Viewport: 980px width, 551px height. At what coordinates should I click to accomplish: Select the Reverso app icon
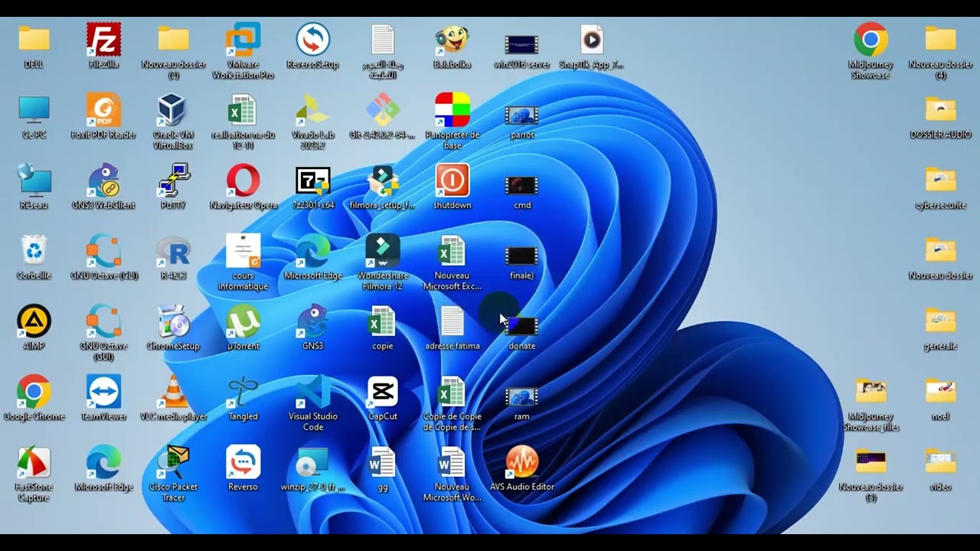(243, 462)
